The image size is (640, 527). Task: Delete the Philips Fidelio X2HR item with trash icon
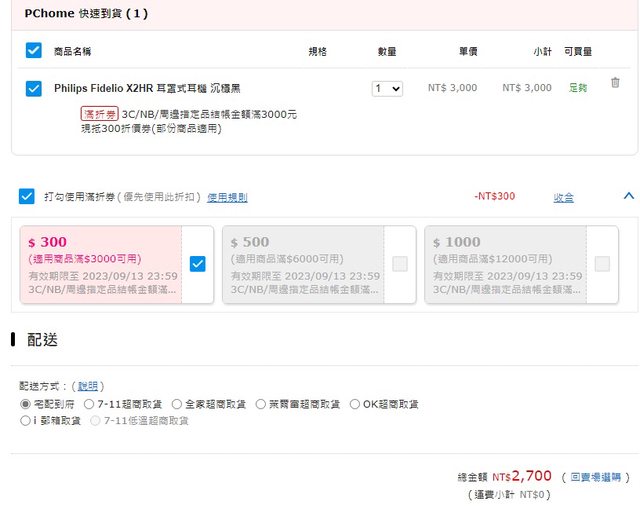615,83
